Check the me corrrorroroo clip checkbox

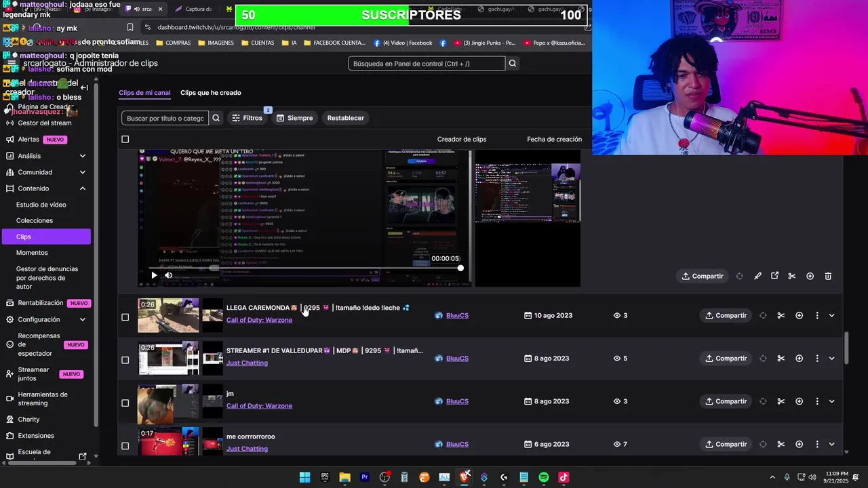125,446
